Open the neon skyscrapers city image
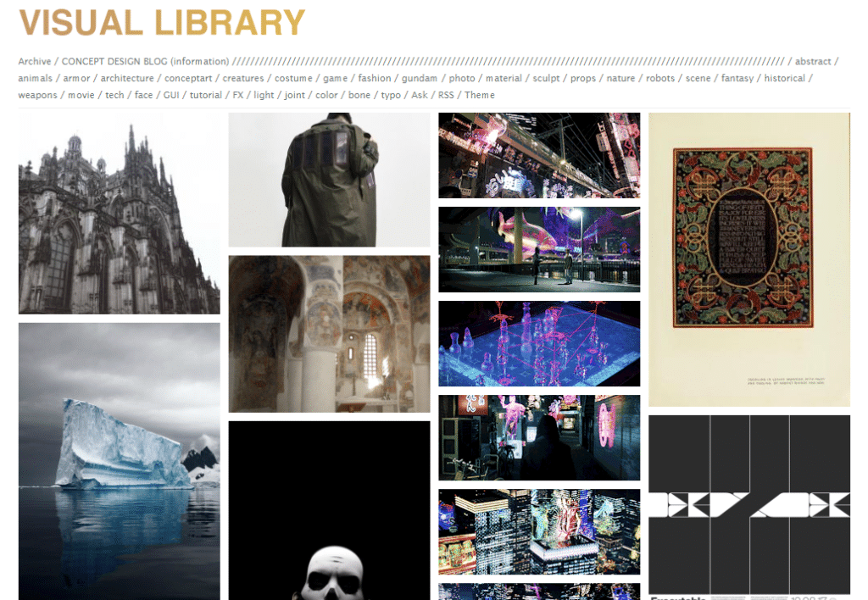Viewport: 868px width, 600px height. (x=539, y=532)
